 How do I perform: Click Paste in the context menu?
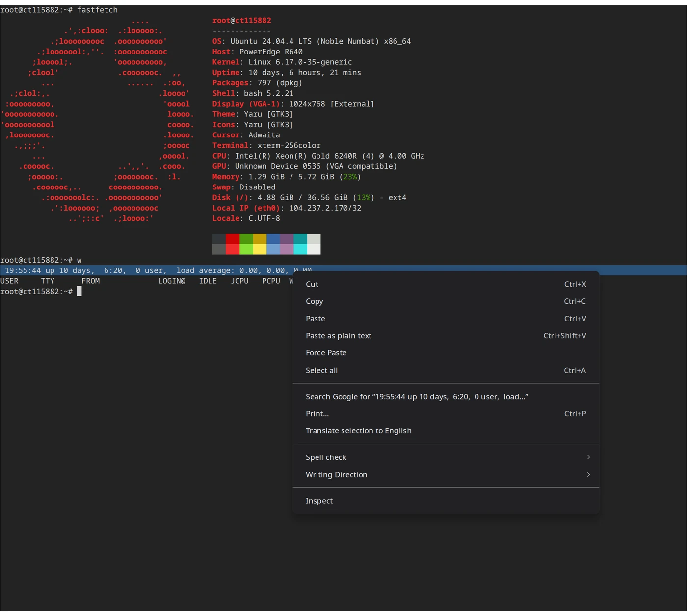(446, 319)
